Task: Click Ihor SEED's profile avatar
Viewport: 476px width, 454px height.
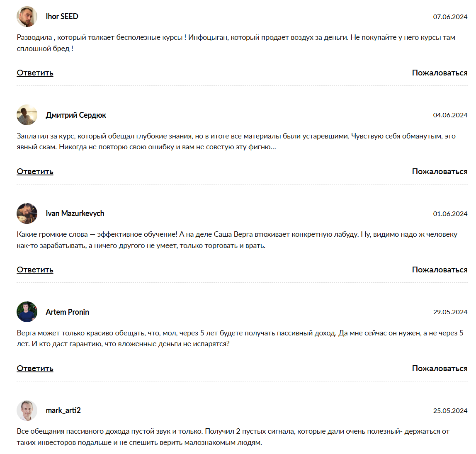Action: click(x=27, y=17)
